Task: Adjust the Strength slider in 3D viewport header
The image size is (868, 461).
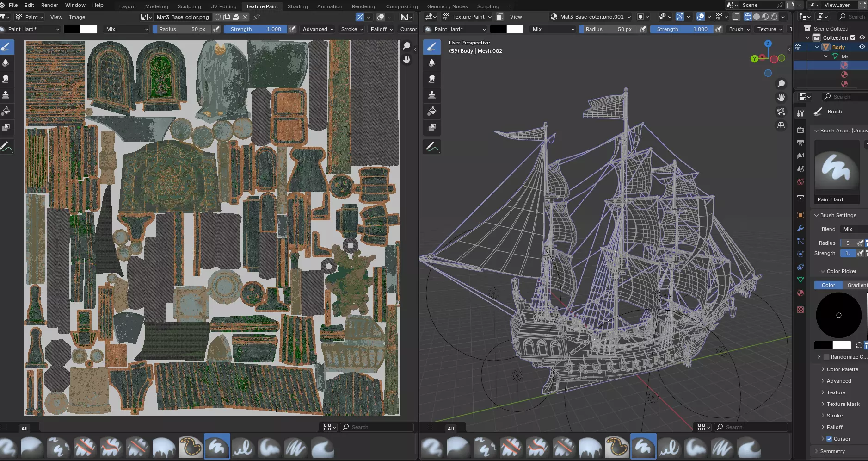Action: click(x=682, y=29)
